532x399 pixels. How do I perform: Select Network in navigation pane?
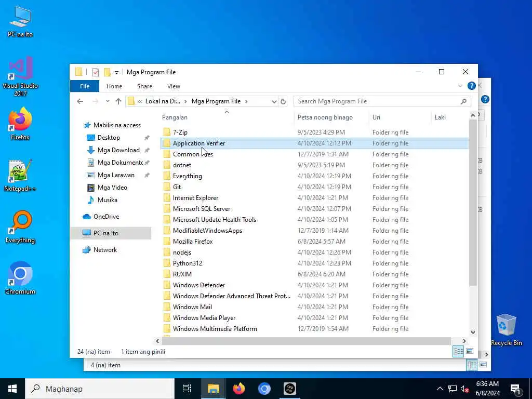tap(105, 250)
